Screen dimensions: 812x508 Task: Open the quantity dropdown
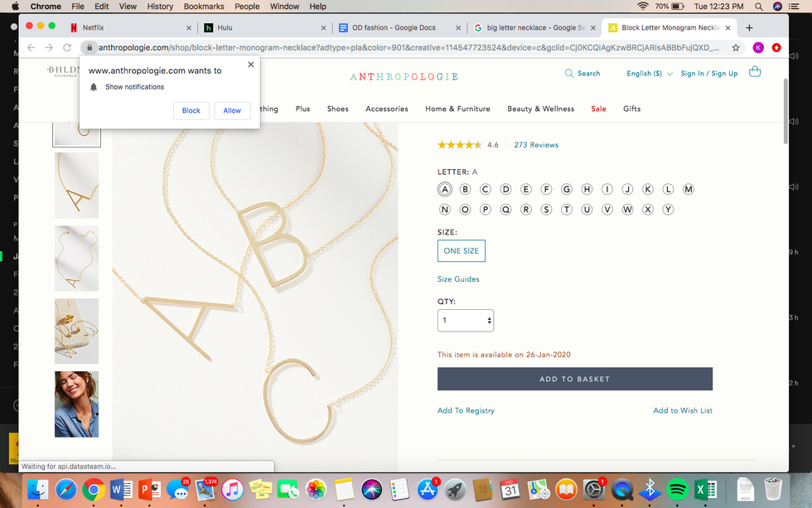coord(466,321)
